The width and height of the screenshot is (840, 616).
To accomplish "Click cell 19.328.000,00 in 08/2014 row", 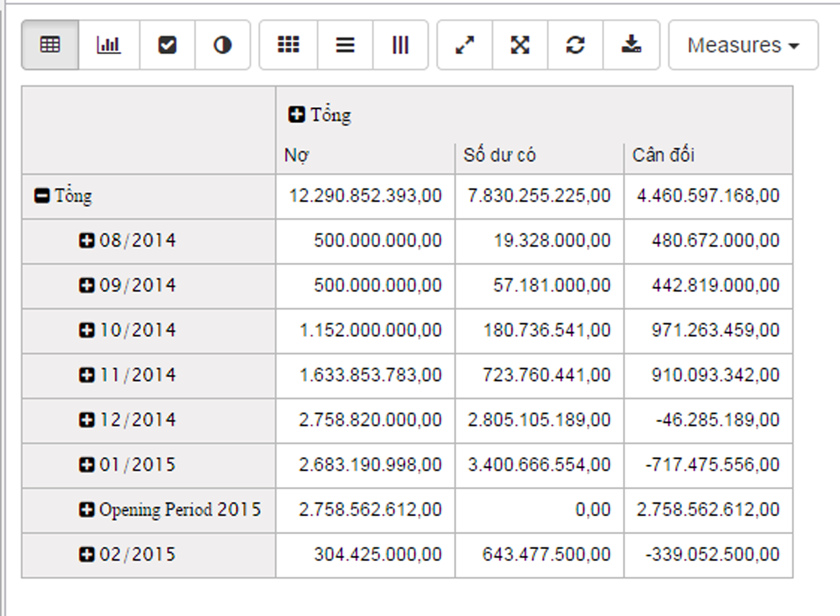I will pos(552,240).
